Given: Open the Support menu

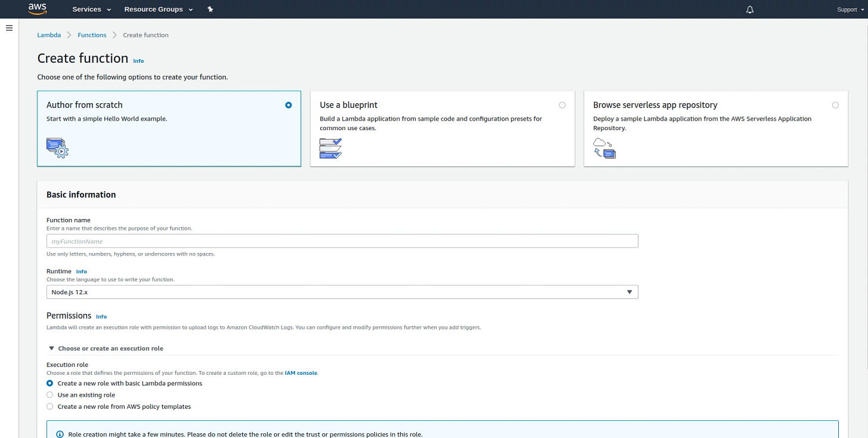Looking at the screenshot, I should click(x=847, y=9).
